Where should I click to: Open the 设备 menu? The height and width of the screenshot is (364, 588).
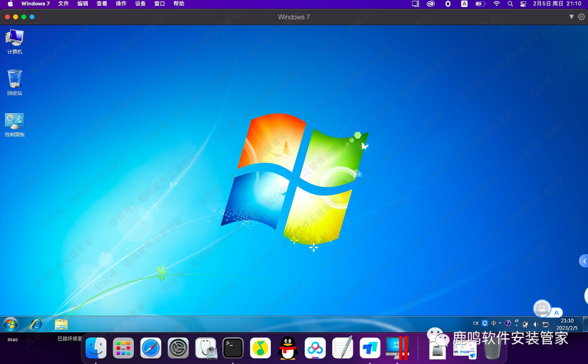[x=140, y=4]
